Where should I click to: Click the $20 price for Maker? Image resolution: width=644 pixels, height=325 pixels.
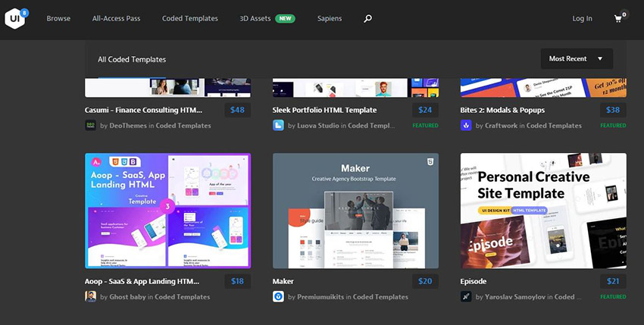(425, 282)
